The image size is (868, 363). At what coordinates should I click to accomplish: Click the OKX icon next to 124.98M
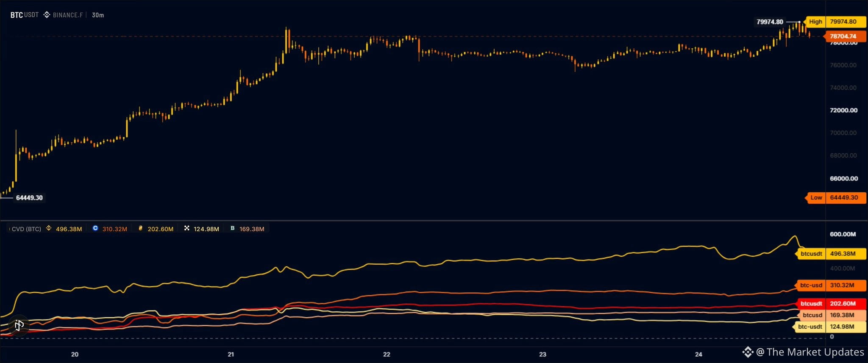pyautogui.click(x=186, y=228)
